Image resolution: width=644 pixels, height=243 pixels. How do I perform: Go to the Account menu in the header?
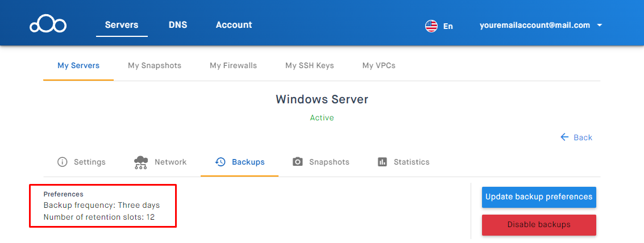234,25
